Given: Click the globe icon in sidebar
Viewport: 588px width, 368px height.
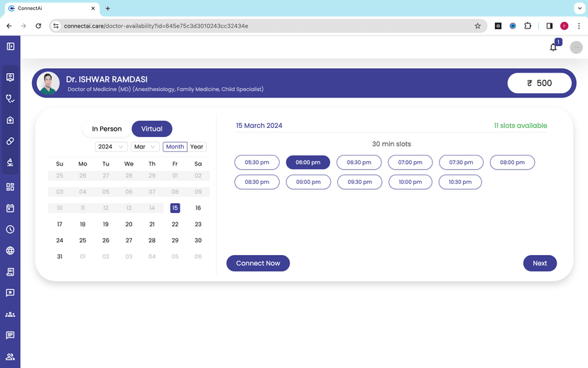Looking at the screenshot, I should coord(10,251).
